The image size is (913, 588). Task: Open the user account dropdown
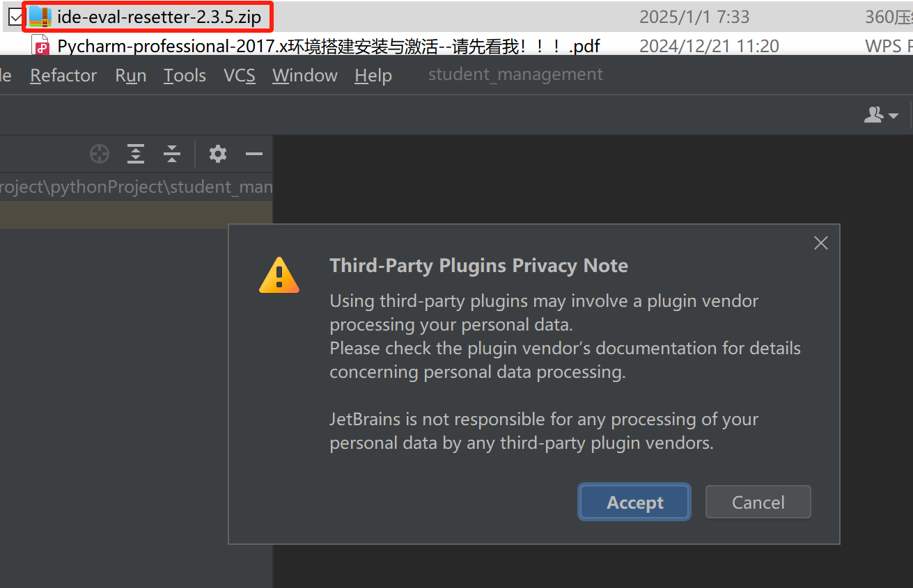pyautogui.click(x=881, y=116)
